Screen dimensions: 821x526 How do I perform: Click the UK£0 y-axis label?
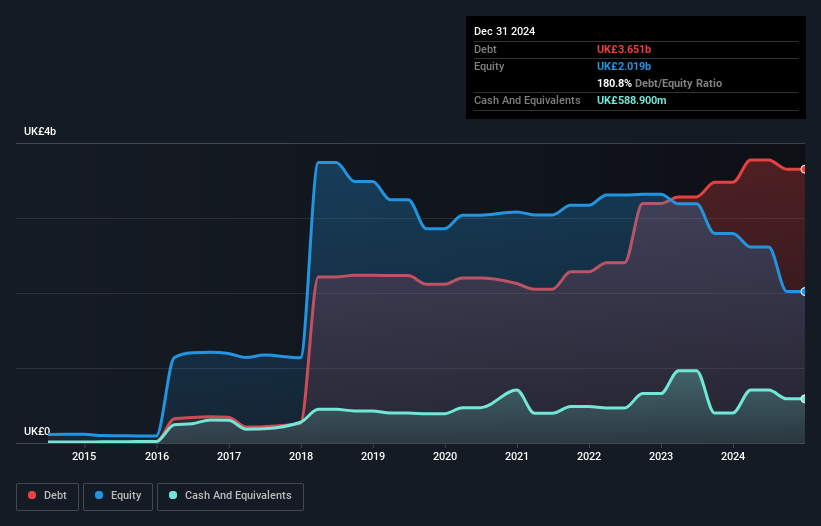(37, 431)
